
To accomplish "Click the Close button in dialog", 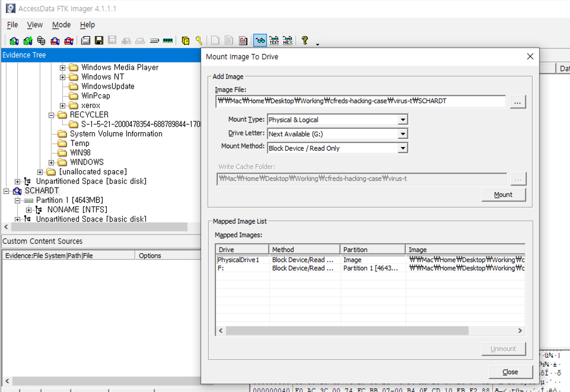I will coord(510,372).
